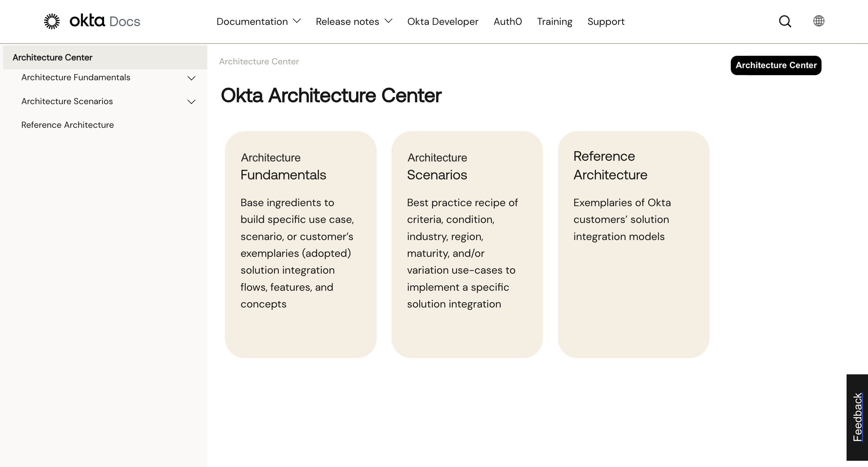Expand Architecture Fundamentals chevron in sidebar
Viewport: 868px width, 467px height.
(191, 78)
